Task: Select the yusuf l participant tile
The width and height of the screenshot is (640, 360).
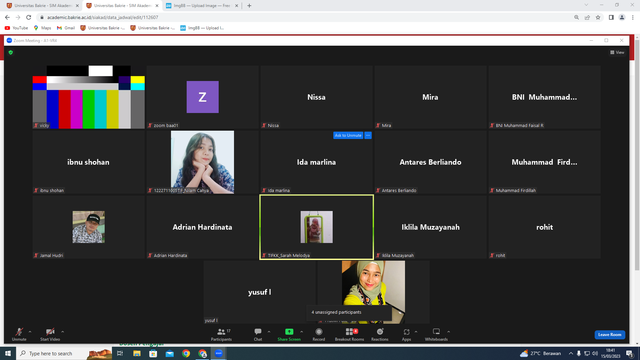Action: click(260, 292)
